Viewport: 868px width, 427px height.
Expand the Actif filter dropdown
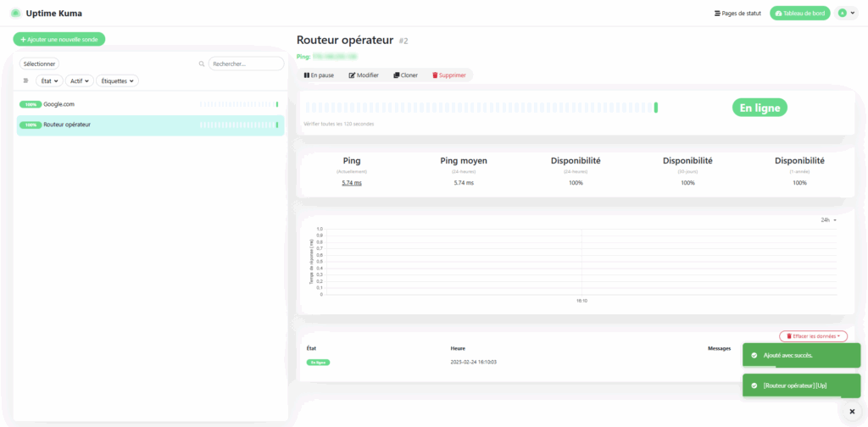tap(80, 81)
